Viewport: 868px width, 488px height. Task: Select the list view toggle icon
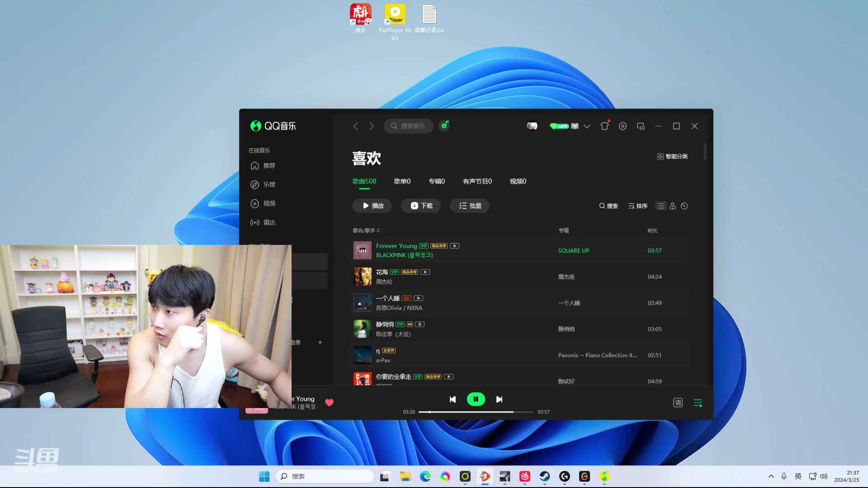point(661,206)
